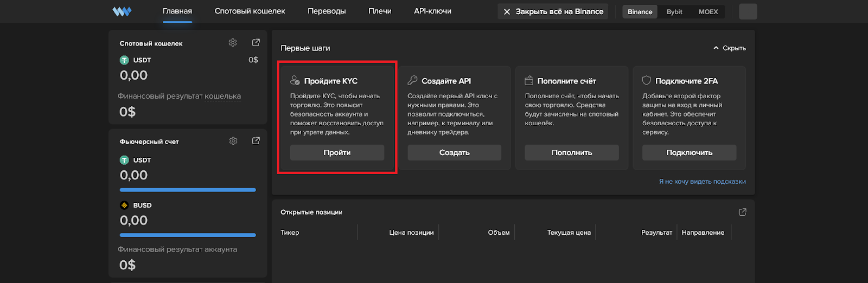Open the Переводы tab

(327, 11)
